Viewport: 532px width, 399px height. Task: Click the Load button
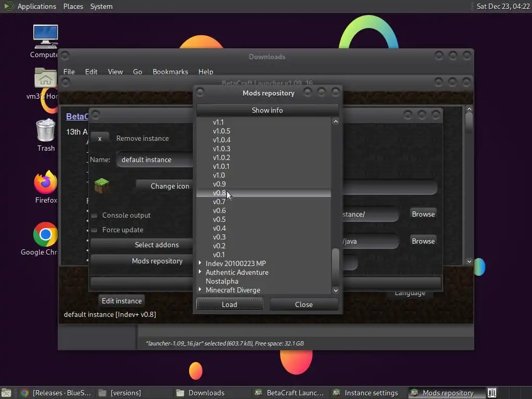230,304
